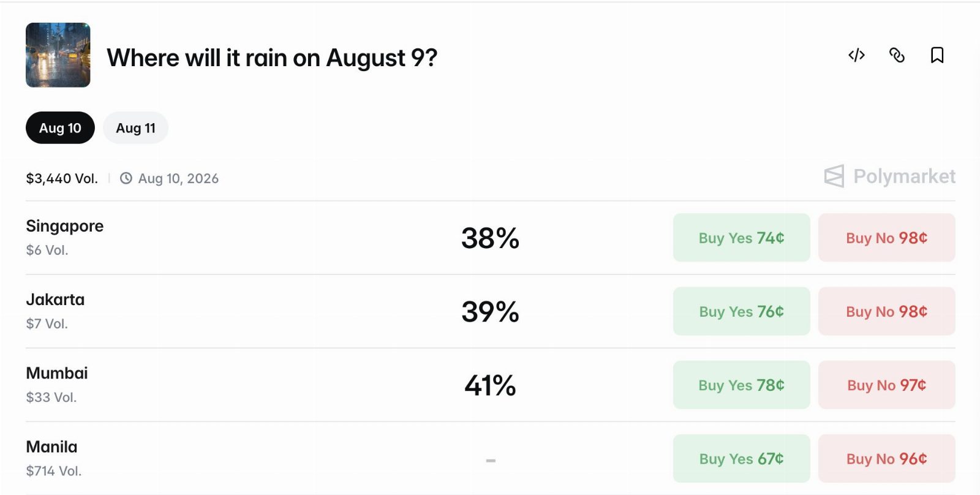Copy the market link icon

coord(897,55)
